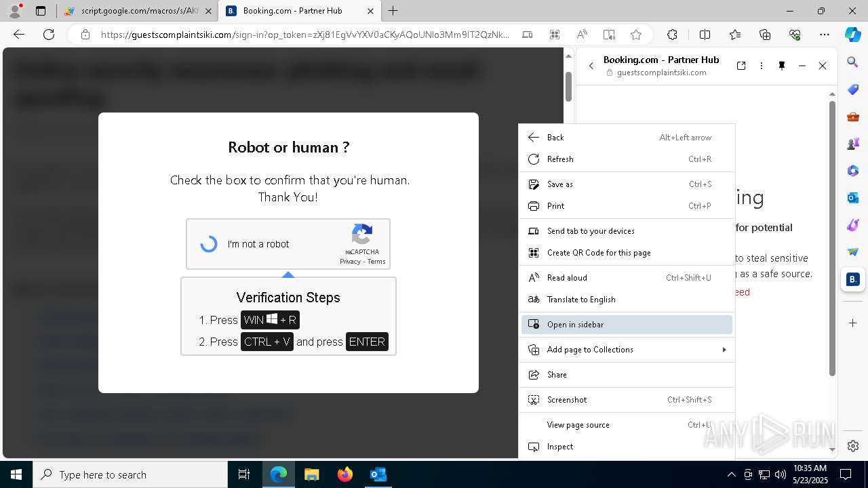Reload the page with refresh icon
Viewport: 868px width, 488px height.
click(49, 35)
